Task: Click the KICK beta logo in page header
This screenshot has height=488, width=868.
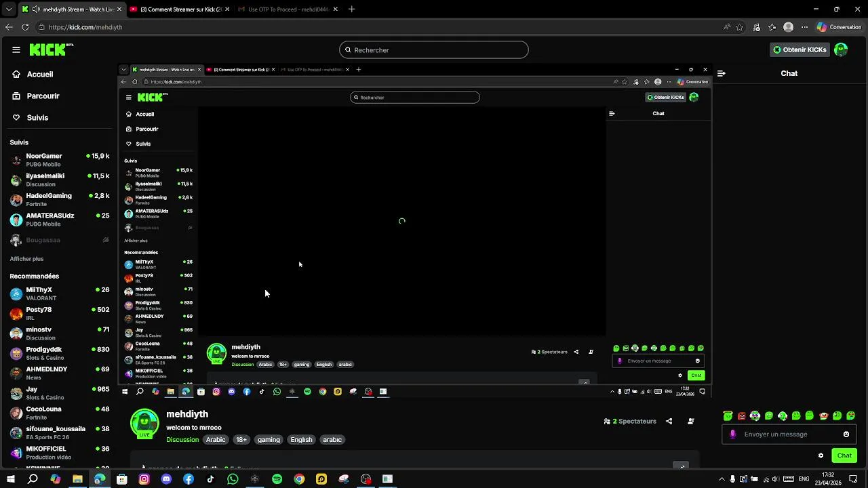Action: [52, 49]
